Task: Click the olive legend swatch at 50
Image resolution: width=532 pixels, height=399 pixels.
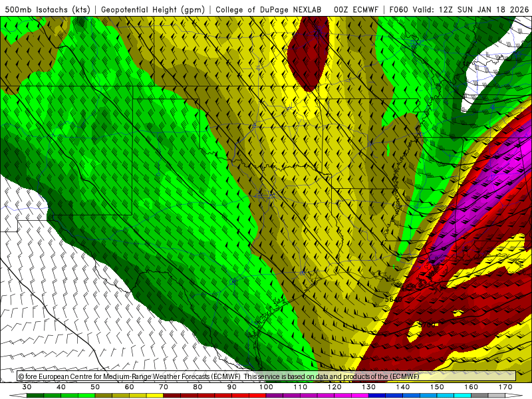Action: click(104, 396)
